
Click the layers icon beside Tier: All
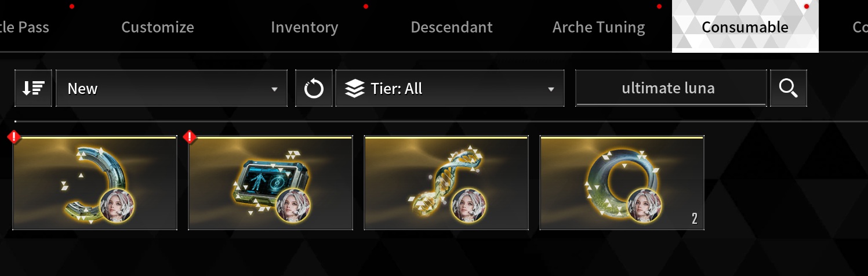coord(354,89)
